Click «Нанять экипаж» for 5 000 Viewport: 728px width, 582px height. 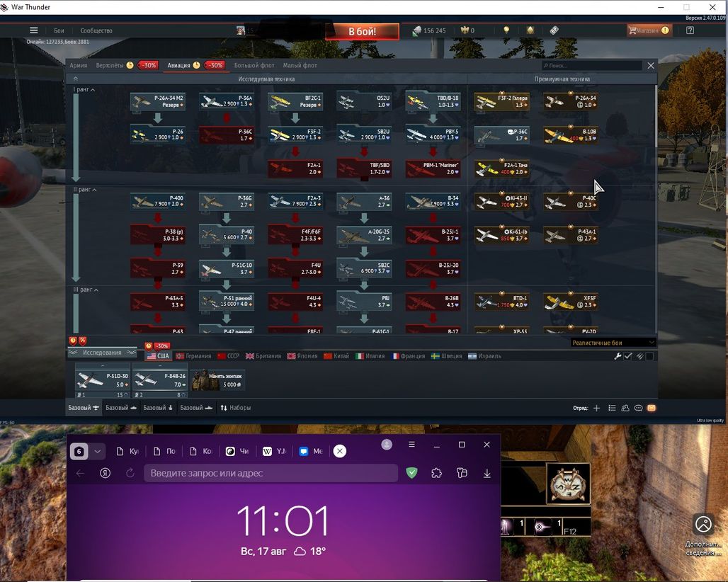point(217,380)
